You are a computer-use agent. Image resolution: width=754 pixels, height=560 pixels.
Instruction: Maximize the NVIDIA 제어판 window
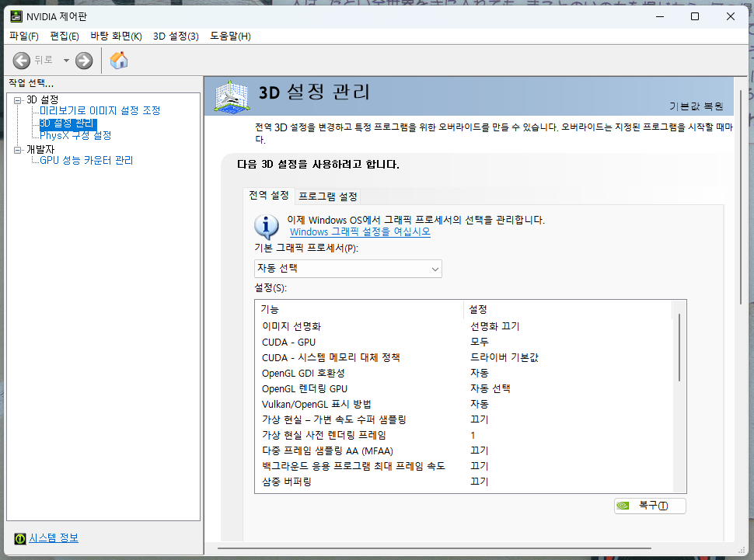[x=695, y=16]
